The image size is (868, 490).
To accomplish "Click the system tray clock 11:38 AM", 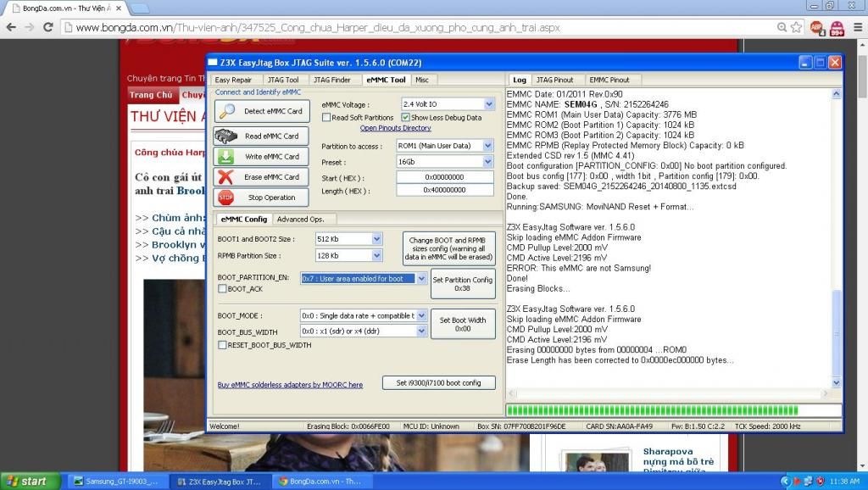I will [x=845, y=482].
